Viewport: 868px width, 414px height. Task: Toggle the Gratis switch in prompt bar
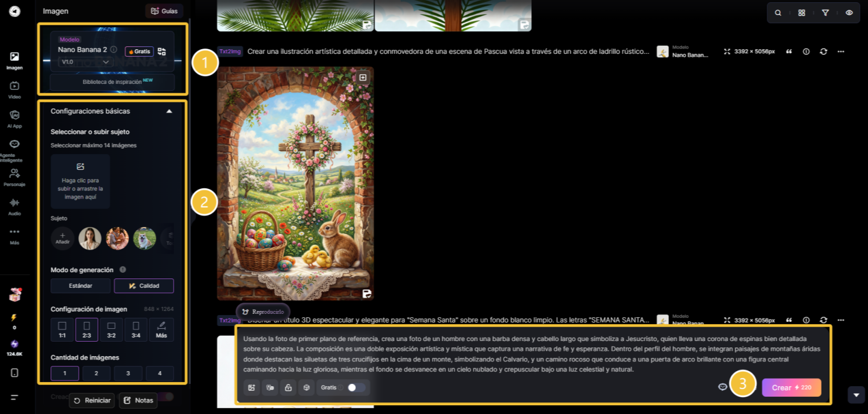click(x=355, y=387)
